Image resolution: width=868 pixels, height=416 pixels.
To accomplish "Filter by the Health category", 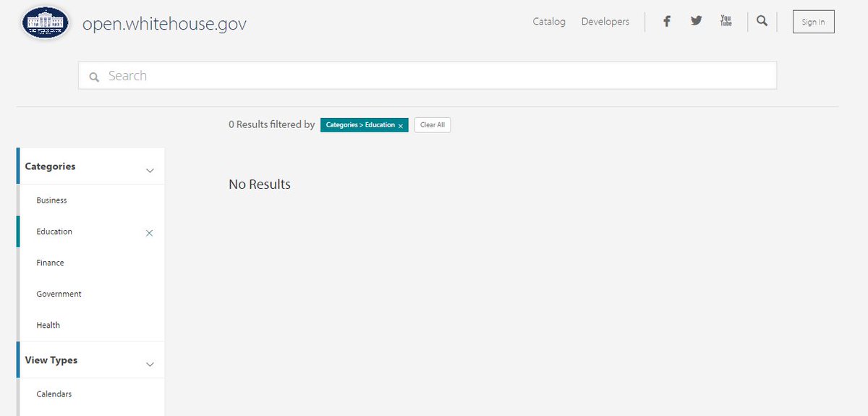I will point(48,325).
